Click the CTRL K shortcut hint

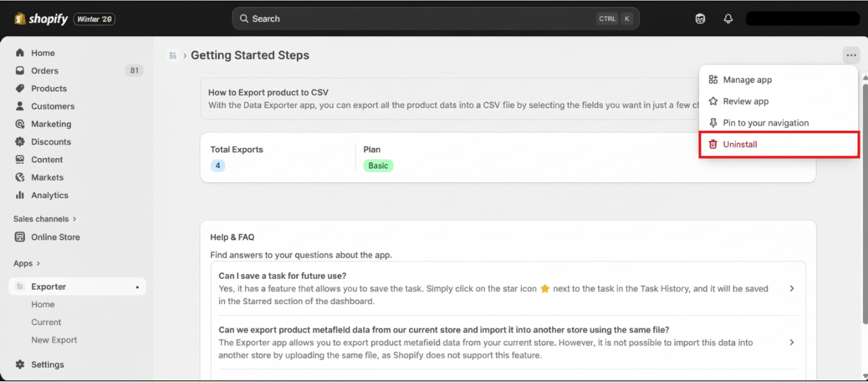point(615,19)
